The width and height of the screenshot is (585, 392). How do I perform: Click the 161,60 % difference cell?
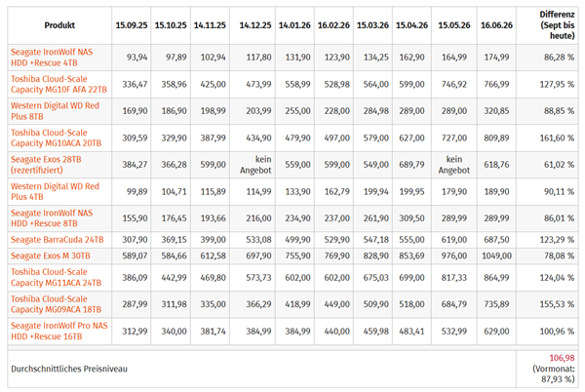pos(557,138)
